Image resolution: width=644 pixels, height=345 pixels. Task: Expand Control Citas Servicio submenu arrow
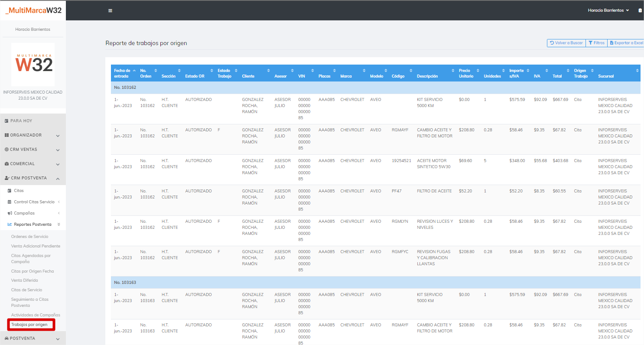[59, 202]
